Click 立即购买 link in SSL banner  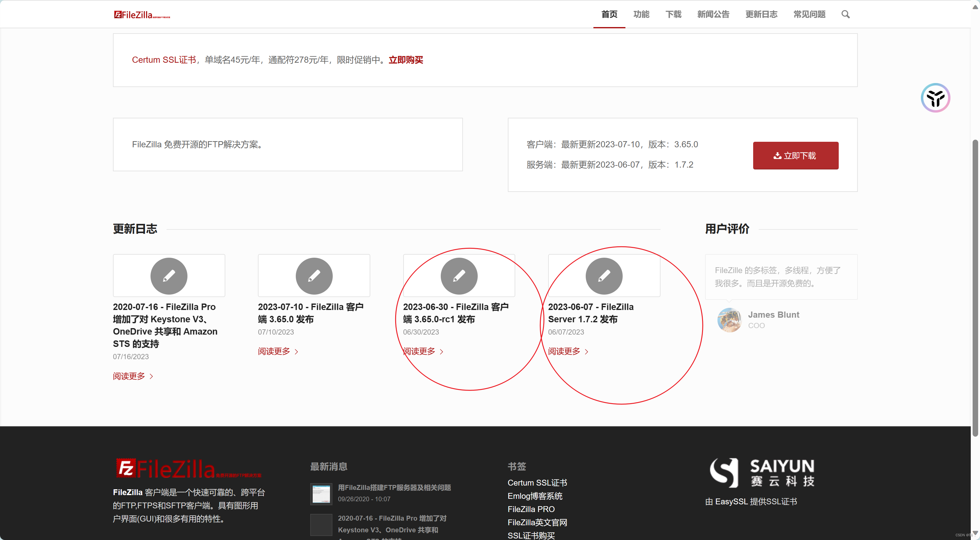click(x=406, y=60)
